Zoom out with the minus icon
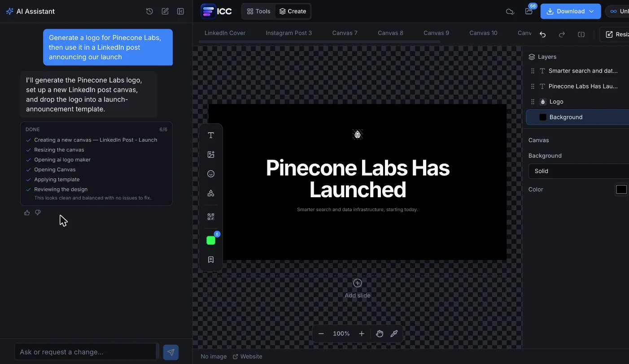Image resolution: width=629 pixels, height=364 pixels. [x=321, y=334]
